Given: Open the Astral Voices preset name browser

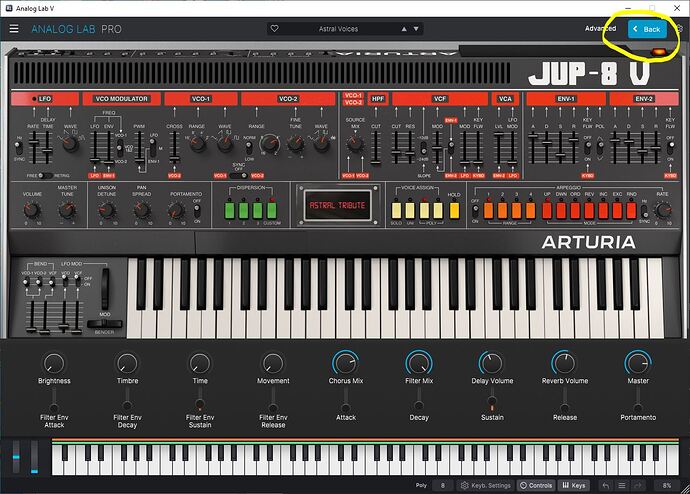Looking at the screenshot, I should click(338, 29).
